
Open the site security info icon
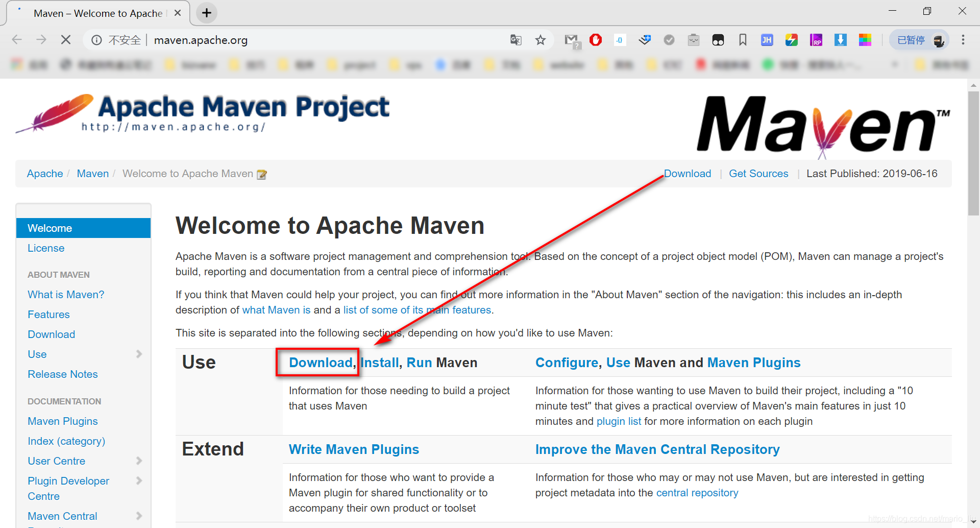pyautogui.click(x=96, y=40)
